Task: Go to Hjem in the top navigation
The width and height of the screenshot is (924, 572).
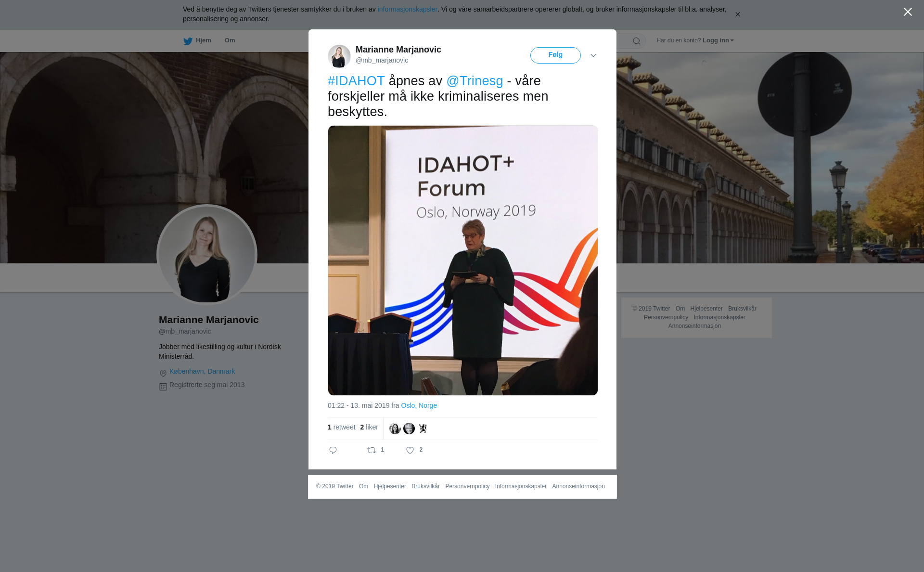Action: 203,40
